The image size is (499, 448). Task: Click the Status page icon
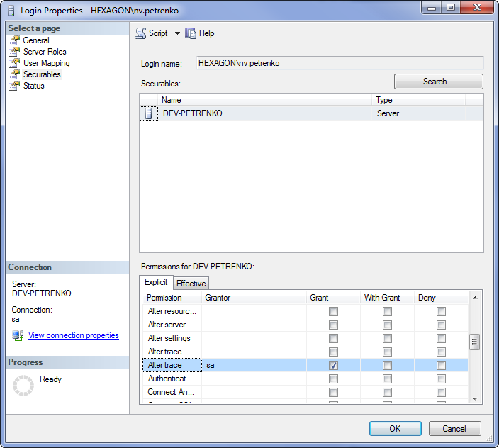pyautogui.click(x=13, y=86)
